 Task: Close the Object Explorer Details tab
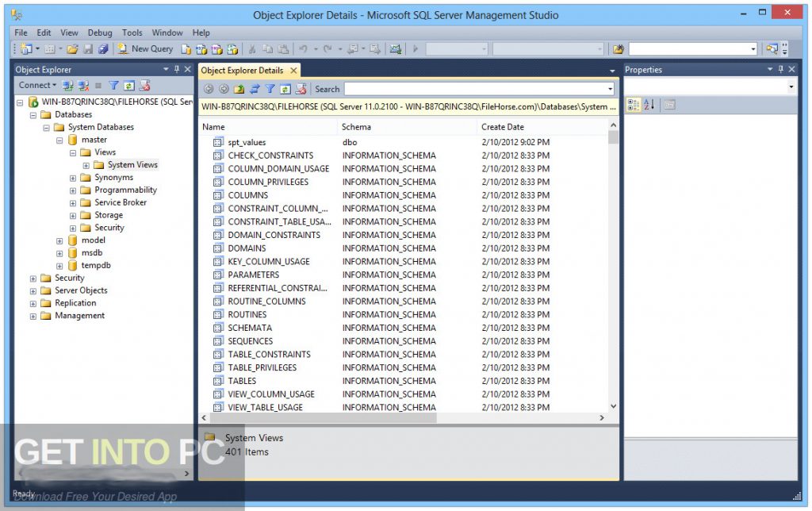(293, 71)
